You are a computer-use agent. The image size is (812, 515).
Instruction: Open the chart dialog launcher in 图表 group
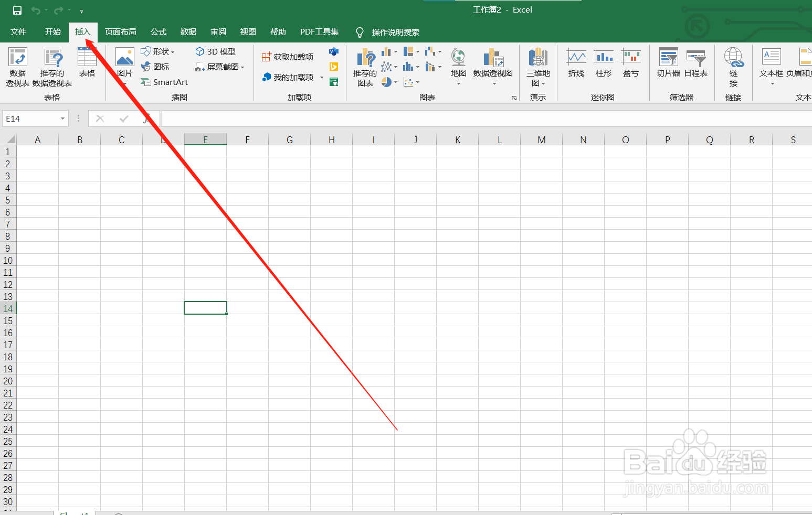click(514, 98)
